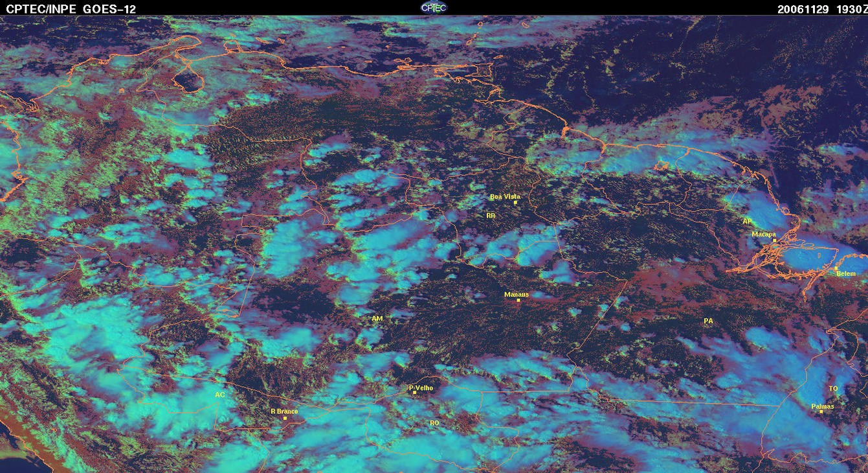Click the Macapa city marker

coord(774,240)
